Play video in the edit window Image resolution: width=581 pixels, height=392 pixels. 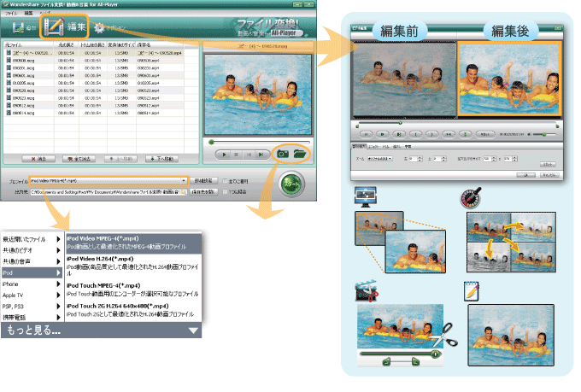[383, 134]
